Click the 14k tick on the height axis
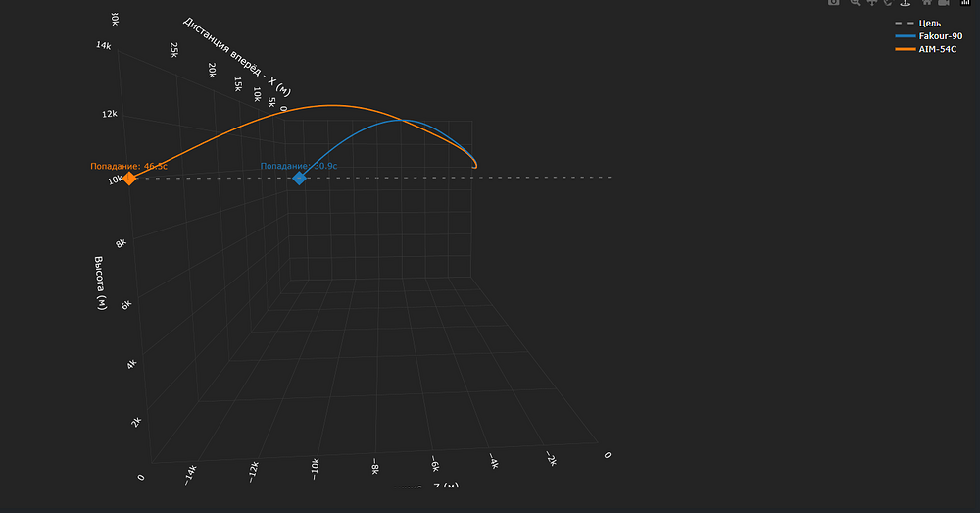Viewport: 980px width, 513px height. click(103, 45)
